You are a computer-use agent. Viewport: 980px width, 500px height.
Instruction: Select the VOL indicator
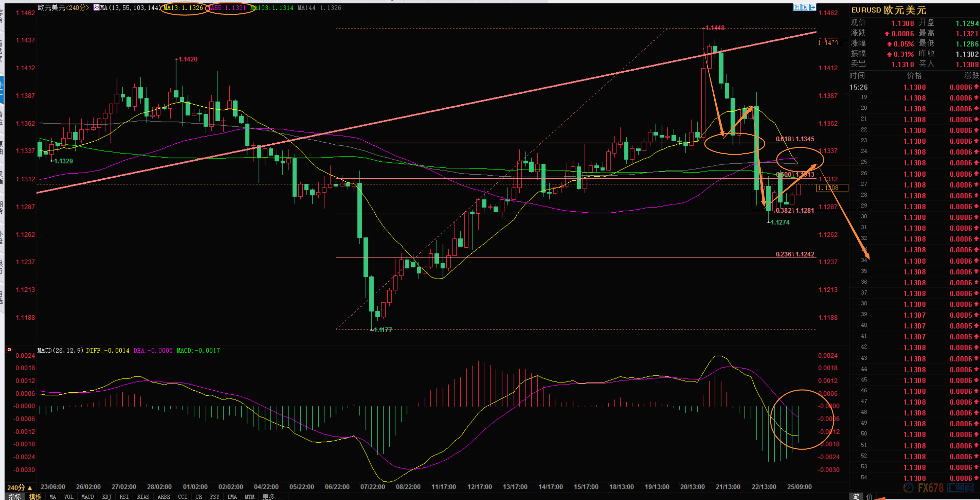[69, 497]
